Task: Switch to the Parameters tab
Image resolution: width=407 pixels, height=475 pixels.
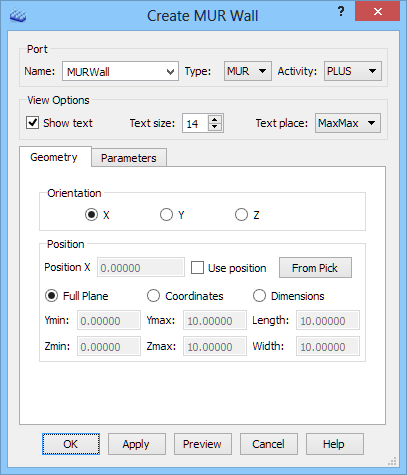Action: pyautogui.click(x=129, y=158)
